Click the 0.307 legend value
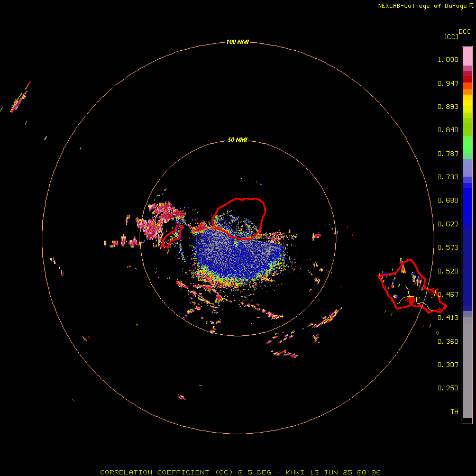The height and width of the screenshot is (476, 476). (x=448, y=365)
